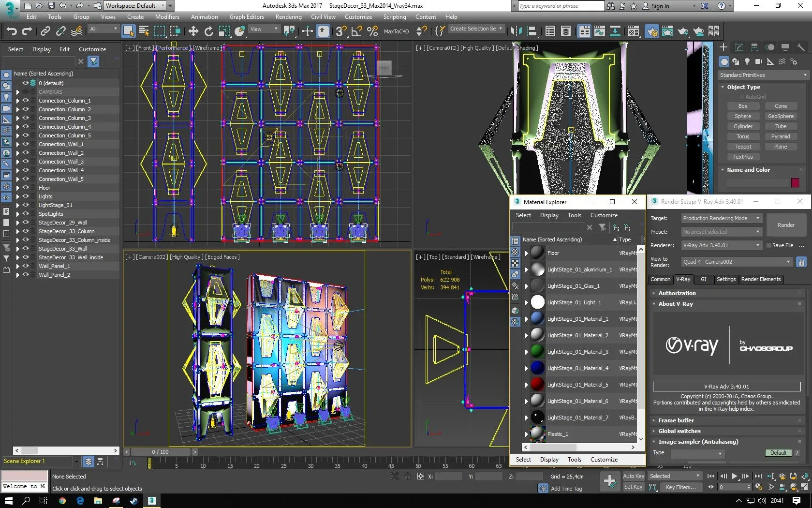Go to the animation start frame

point(710,476)
